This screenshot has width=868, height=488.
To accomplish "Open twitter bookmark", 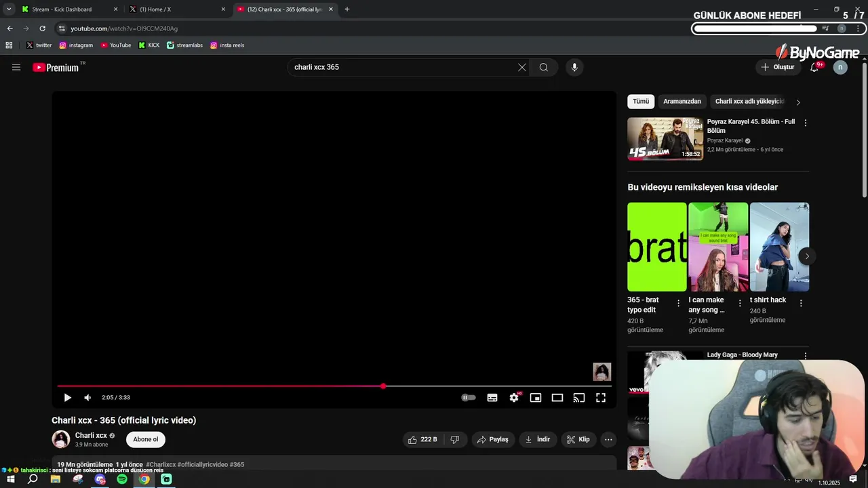I will 39,45.
